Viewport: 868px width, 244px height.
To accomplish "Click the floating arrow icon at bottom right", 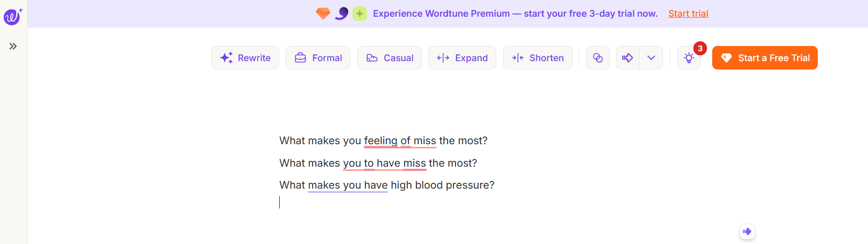I will point(747,231).
